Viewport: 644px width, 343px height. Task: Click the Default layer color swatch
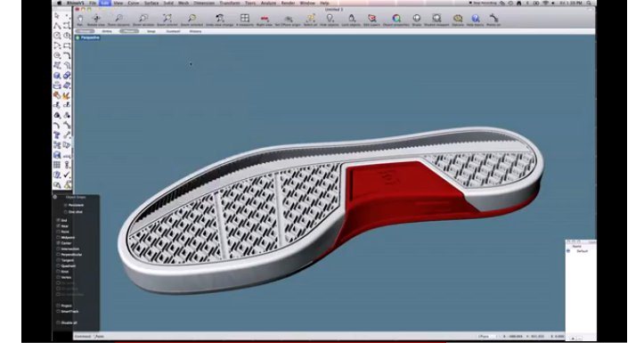[x=568, y=251]
